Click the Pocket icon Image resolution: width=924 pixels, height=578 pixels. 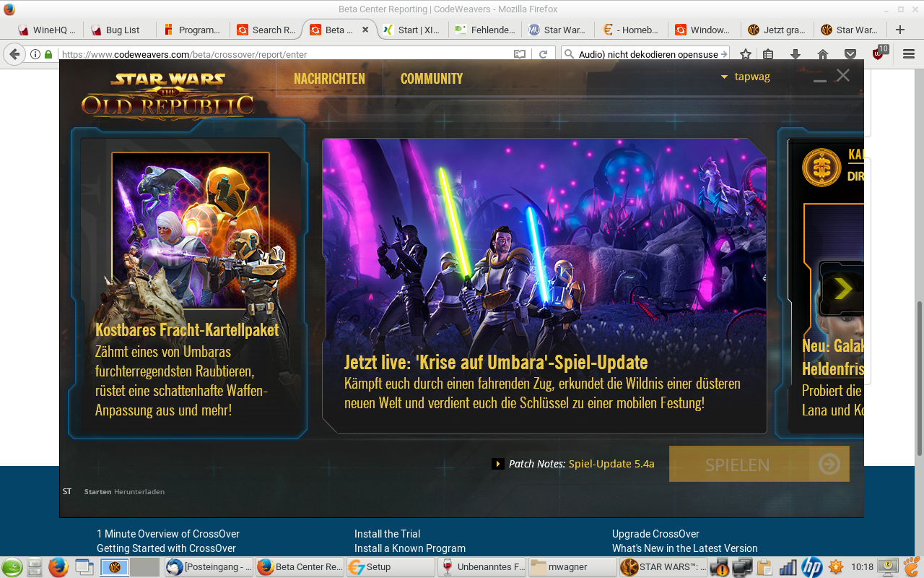[850, 54]
